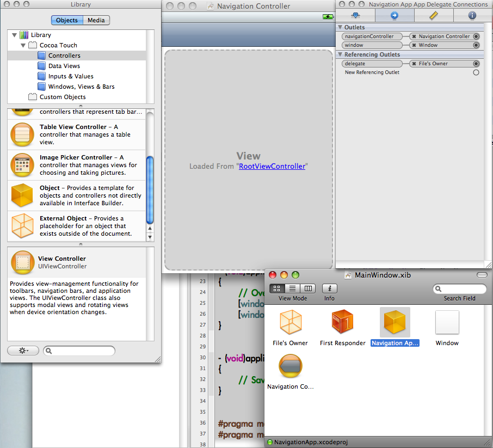Open the RootViewController link

272,166
